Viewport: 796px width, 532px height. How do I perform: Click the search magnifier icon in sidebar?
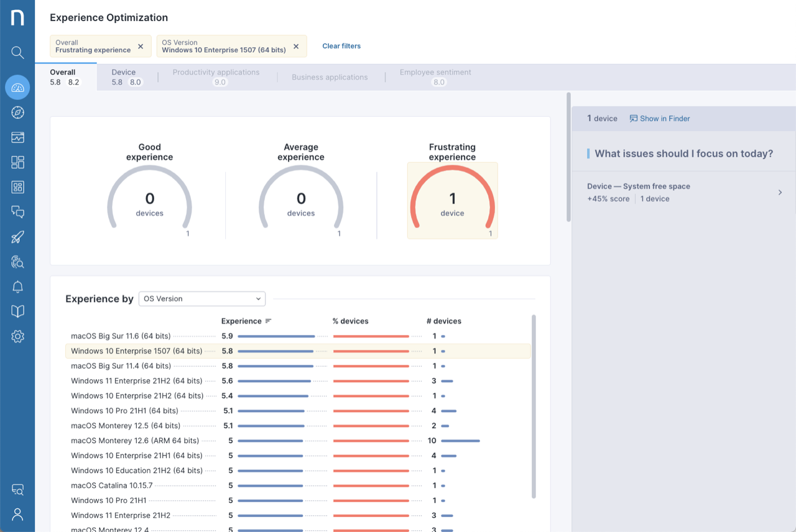pos(17,53)
